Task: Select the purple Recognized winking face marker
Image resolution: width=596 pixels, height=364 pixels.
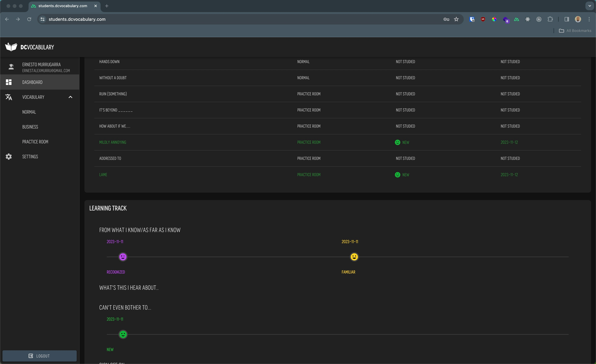Action: [x=123, y=257]
